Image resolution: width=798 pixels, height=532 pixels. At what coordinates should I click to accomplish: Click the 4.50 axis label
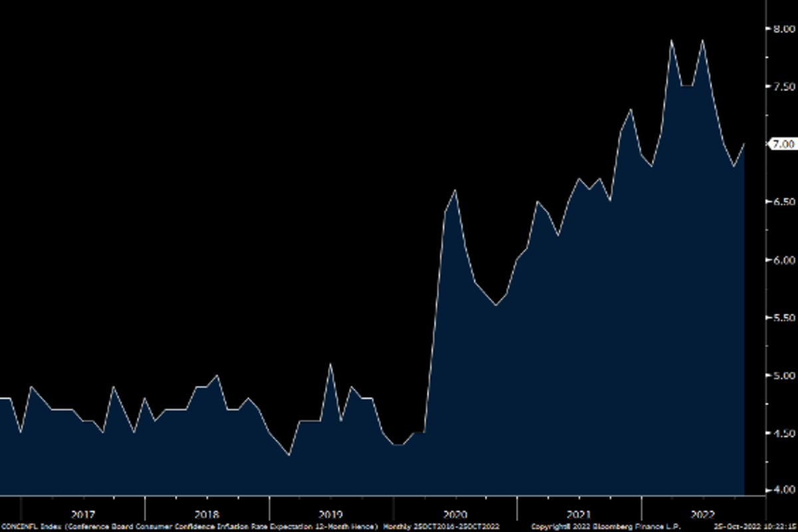(783, 433)
